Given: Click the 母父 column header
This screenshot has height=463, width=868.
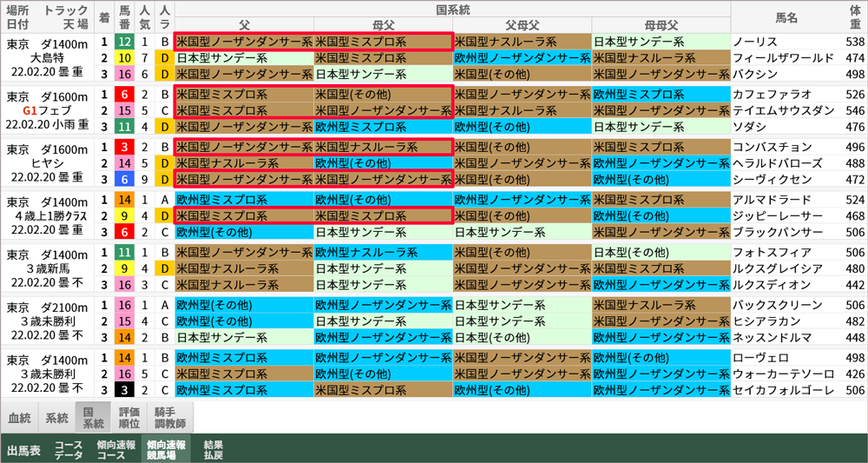Looking at the screenshot, I should [383, 25].
